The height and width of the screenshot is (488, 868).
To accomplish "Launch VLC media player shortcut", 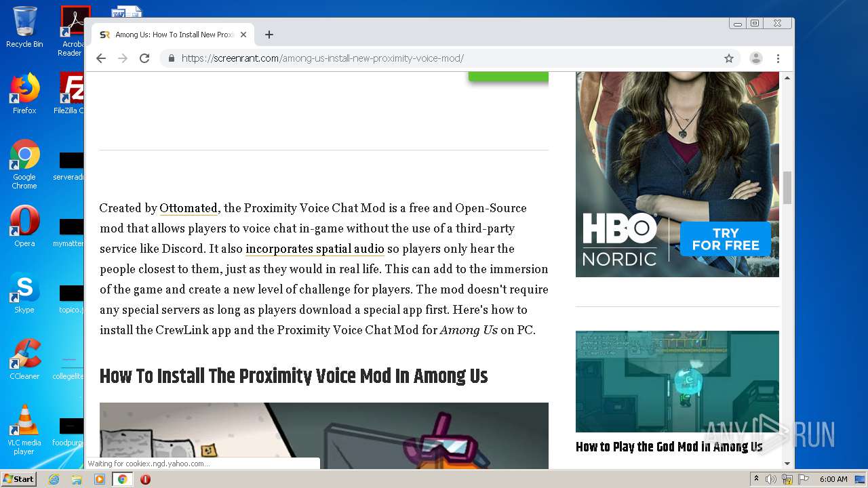I will pos(24,430).
